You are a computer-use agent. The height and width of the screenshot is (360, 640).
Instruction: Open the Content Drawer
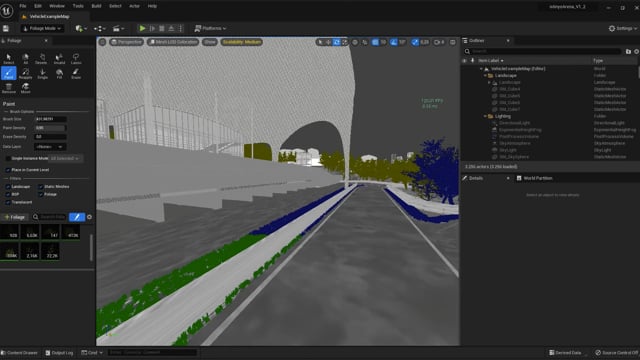(x=19, y=353)
